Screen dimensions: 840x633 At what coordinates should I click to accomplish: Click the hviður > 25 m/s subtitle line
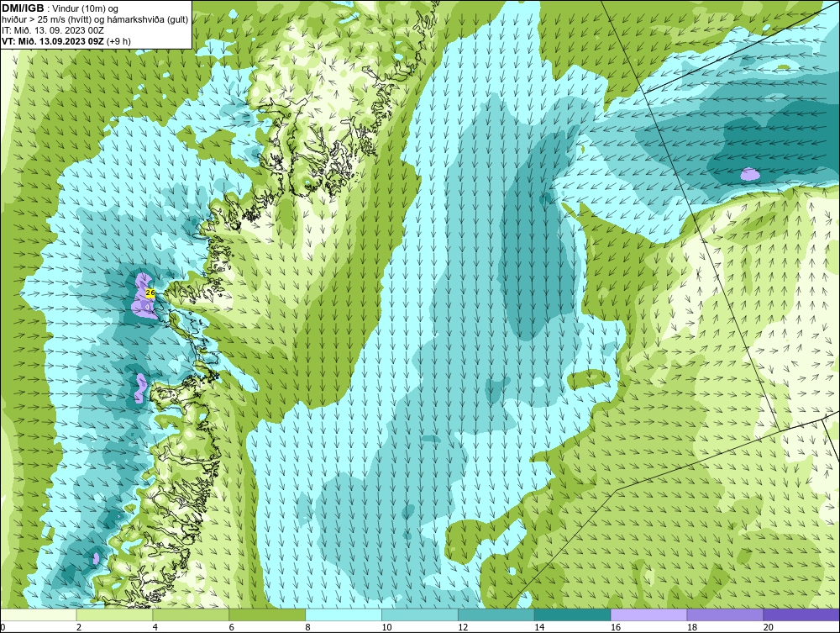96,19
